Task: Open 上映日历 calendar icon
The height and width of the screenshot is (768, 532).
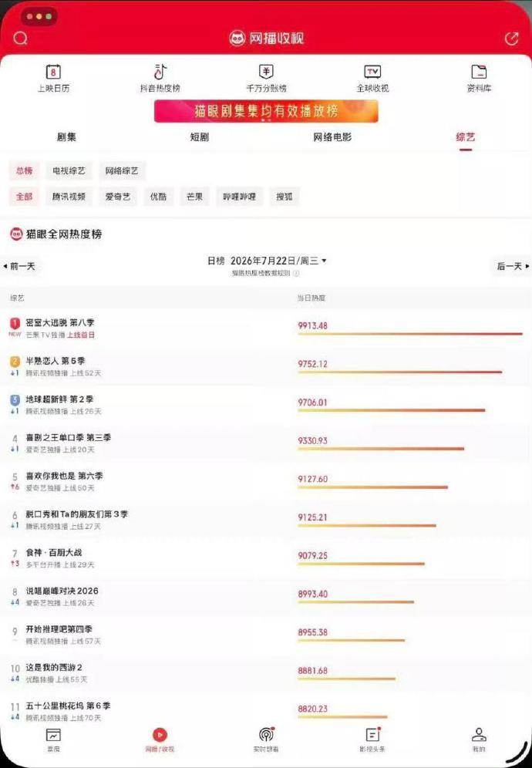Action: 53,72
